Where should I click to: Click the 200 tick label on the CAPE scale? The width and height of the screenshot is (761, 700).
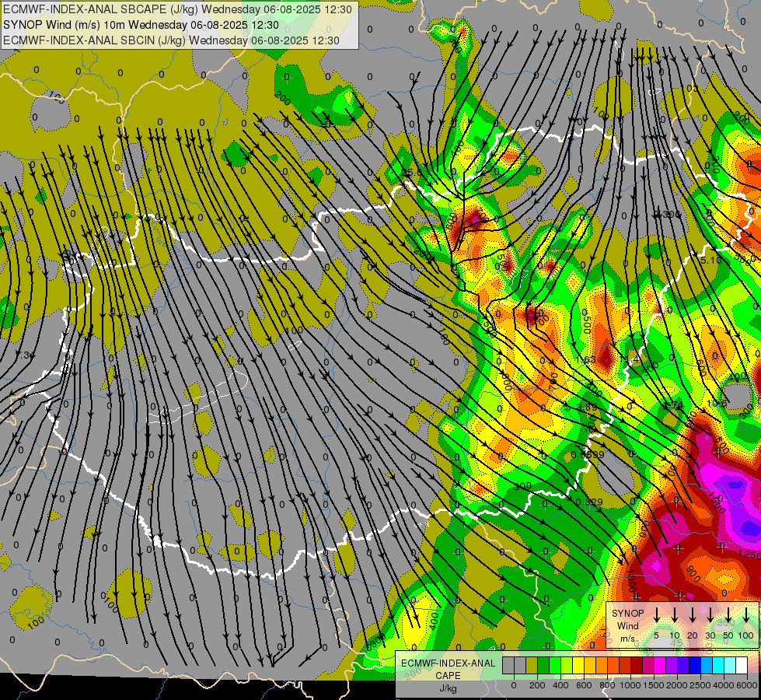(x=537, y=685)
